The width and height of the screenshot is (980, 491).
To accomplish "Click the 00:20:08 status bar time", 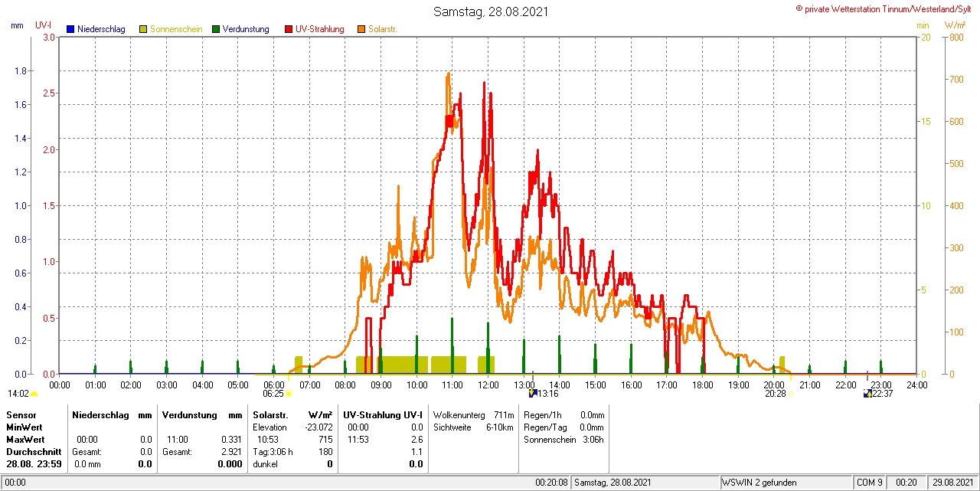I will coord(551,483).
